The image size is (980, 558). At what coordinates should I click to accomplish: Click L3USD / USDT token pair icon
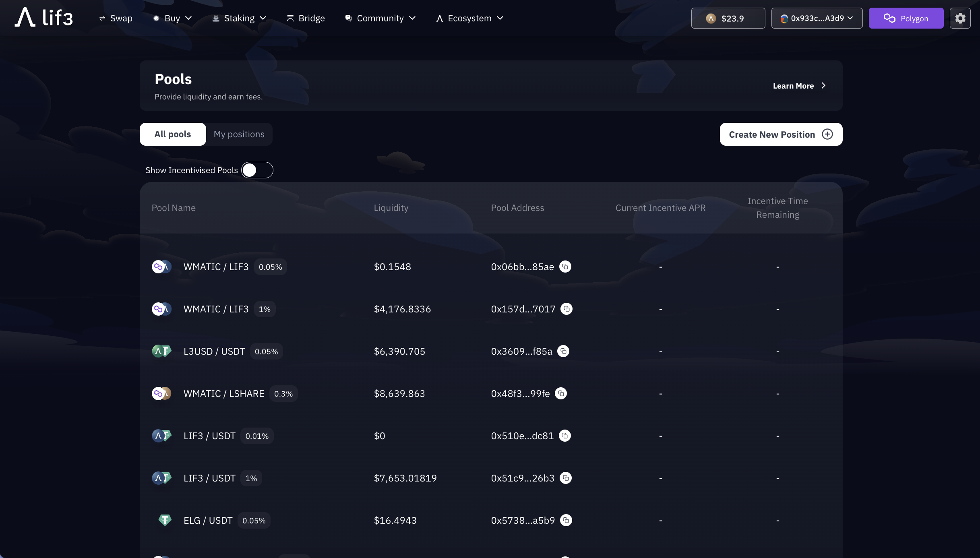[x=161, y=351]
